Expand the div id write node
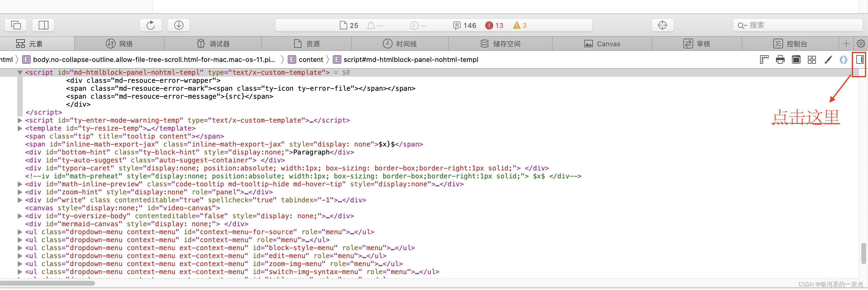Screen dimensions: 868x290 point(20,200)
